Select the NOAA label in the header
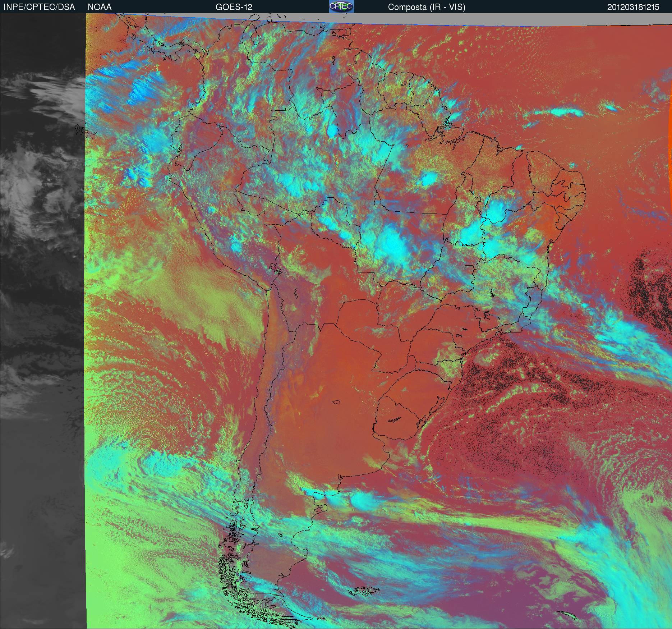The height and width of the screenshot is (629, 672). tap(100, 7)
